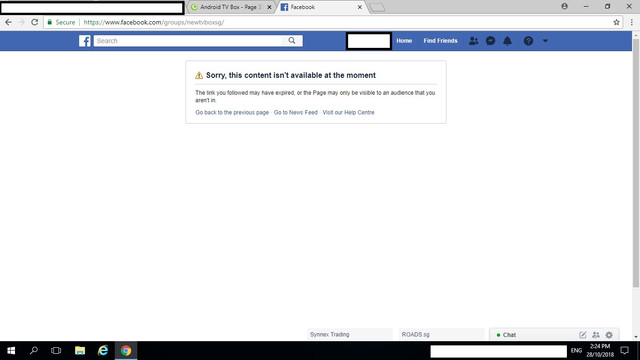Screen dimensions: 640x360
Task: Click the browser Forward arrow
Action: pyautogui.click(x=22, y=22)
